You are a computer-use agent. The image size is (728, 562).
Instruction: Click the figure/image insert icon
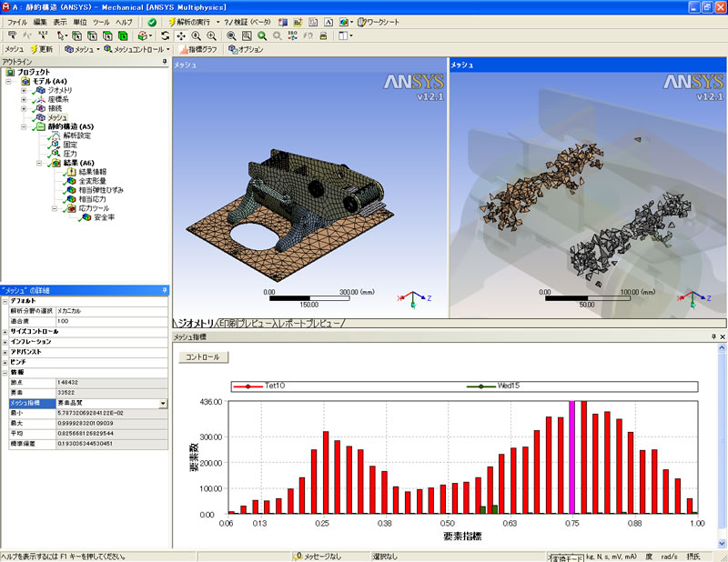click(x=344, y=22)
